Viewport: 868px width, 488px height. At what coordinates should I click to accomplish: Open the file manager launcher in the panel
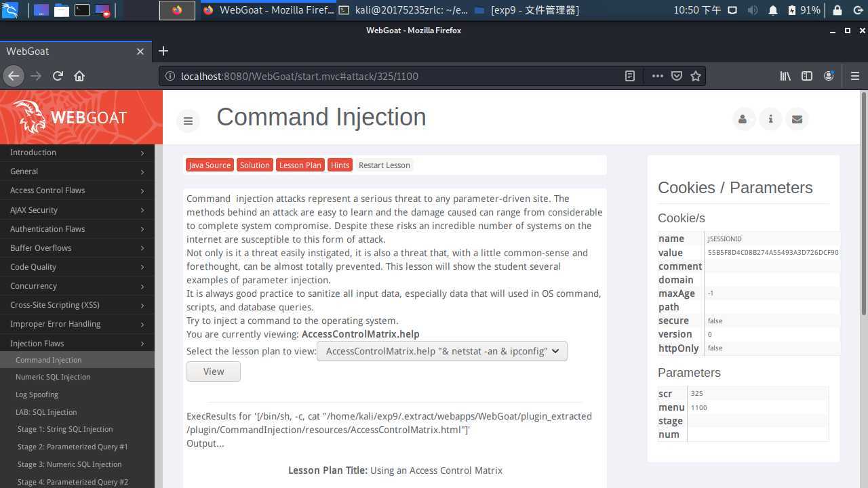62,10
